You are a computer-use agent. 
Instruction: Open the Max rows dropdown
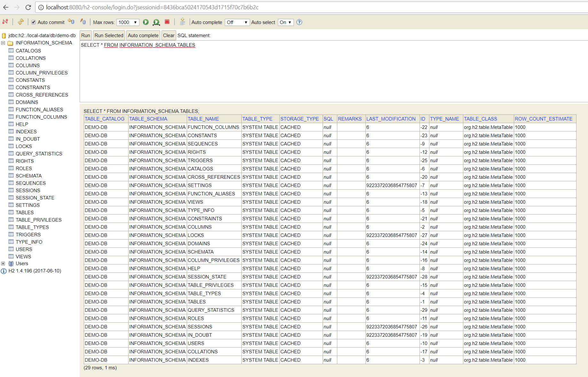(128, 22)
